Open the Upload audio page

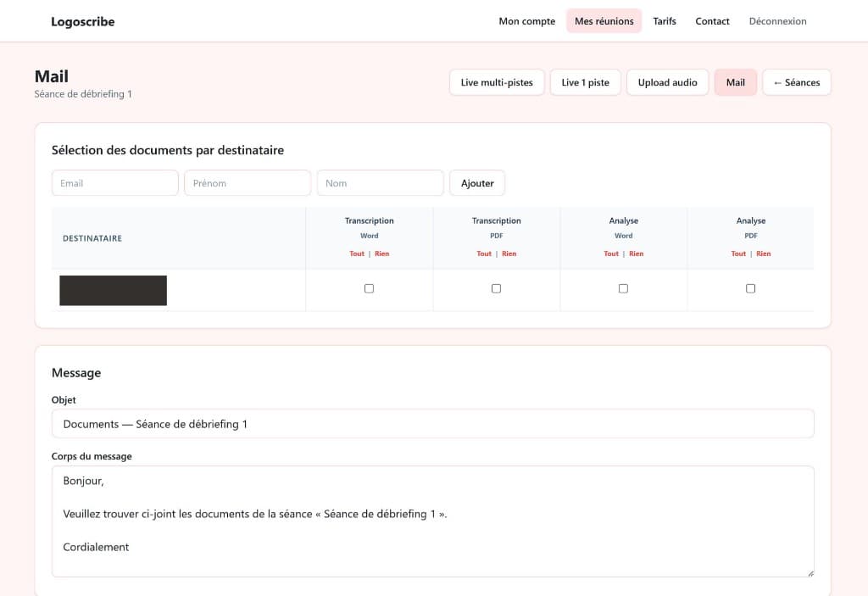[x=667, y=82]
